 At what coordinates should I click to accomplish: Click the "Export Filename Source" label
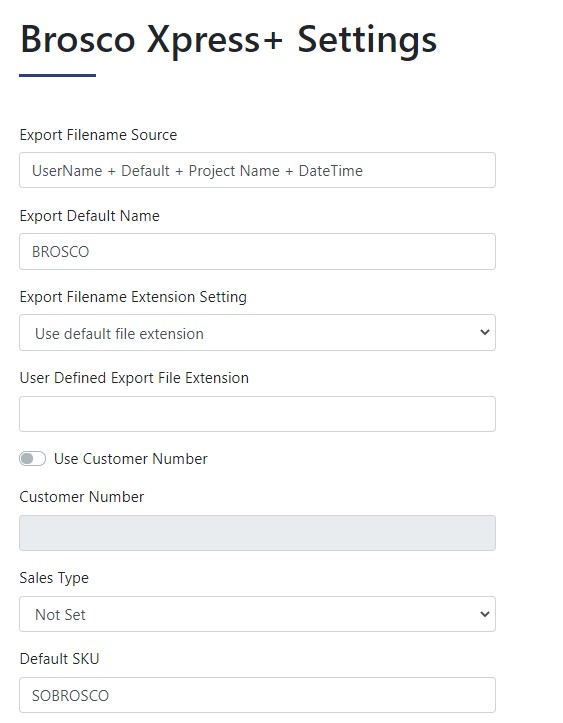[x=98, y=135]
